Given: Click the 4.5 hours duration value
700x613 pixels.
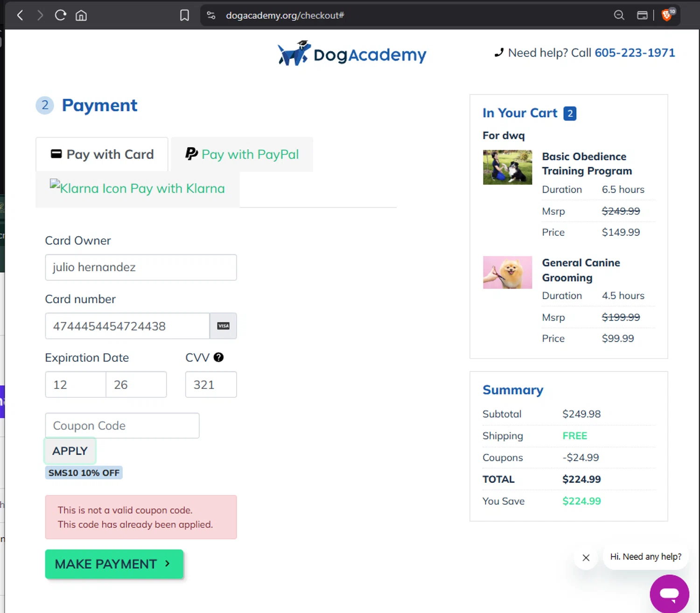Looking at the screenshot, I should coord(623,296).
